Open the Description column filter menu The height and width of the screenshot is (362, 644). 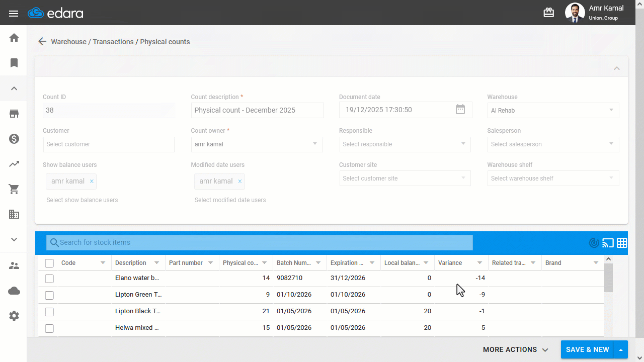coord(156,263)
